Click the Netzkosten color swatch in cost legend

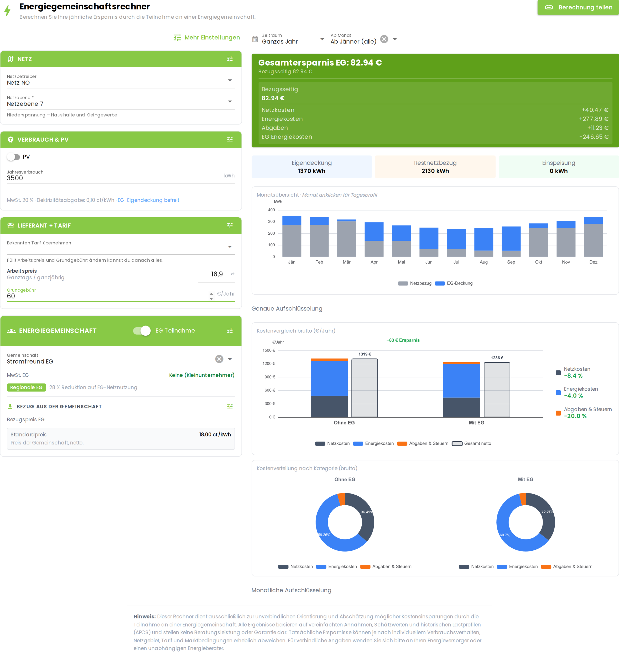coord(320,444)
